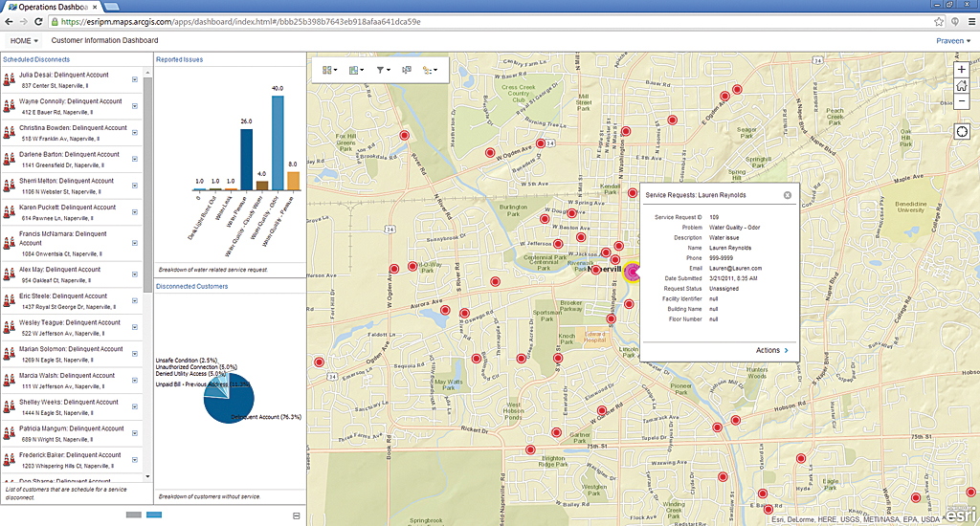The height and width of the screenshot is (526, 980).
Task: Go forward in the browser
Action: point(23,21)
